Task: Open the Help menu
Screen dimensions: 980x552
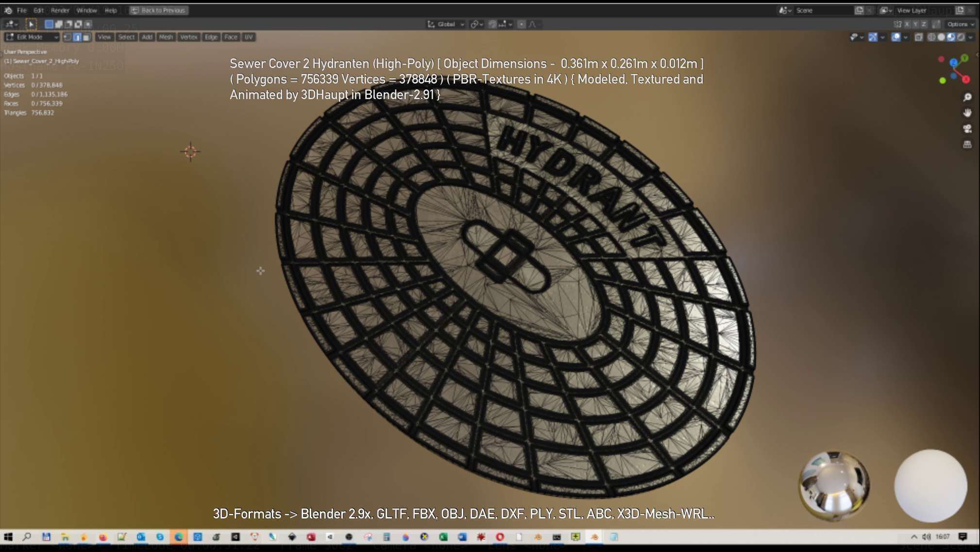Action: 111,10
